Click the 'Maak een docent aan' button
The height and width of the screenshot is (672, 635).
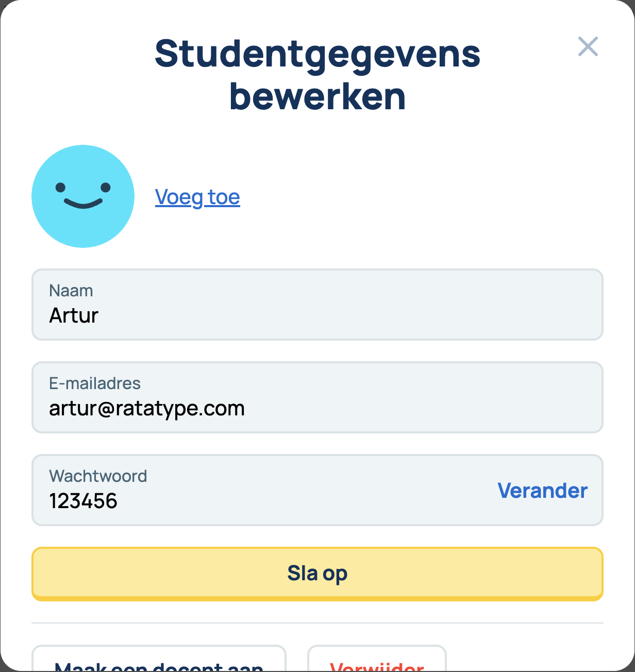click(x=159, y=662)
